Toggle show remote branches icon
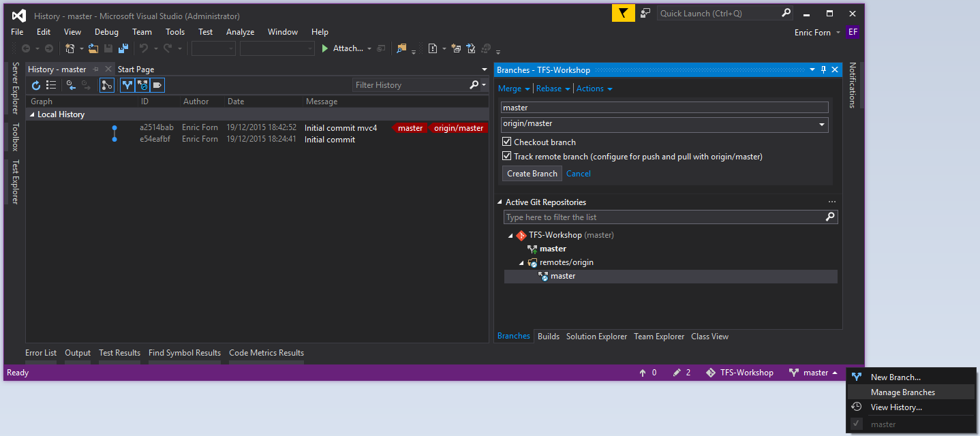This screenshot has width=980, height=436. [x=142, y=85]
